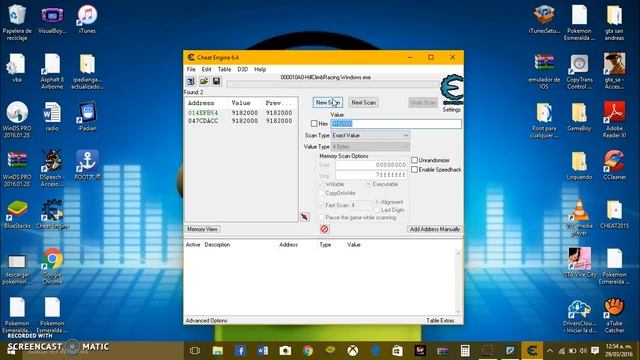The image size is (640, 360).
Task: Click the floppy disk save icon
Action: 216,82
